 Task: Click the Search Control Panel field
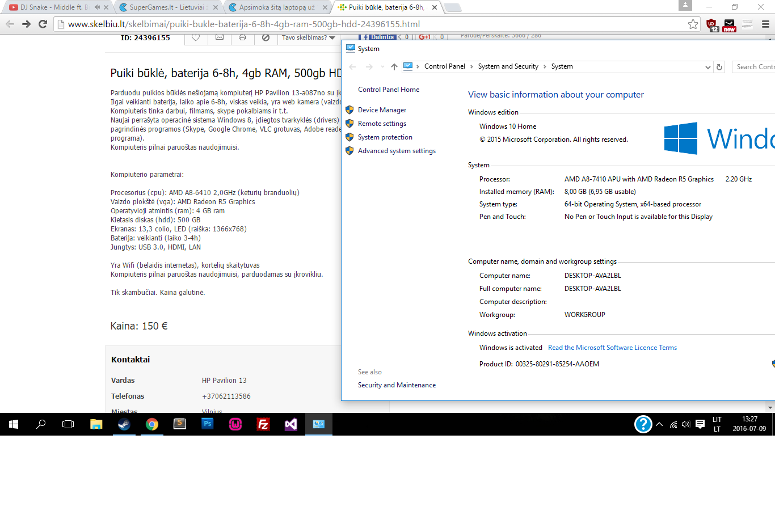pos(753,67)
